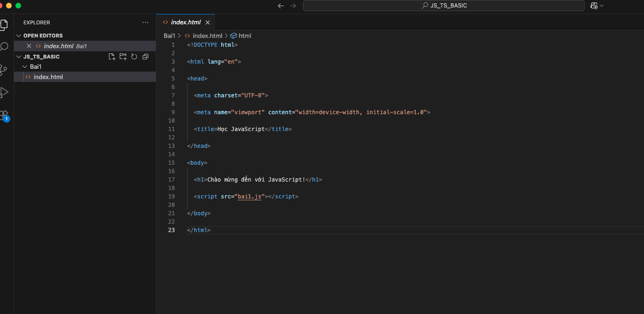Screen dimensions: 644x314
Task: Open the Source Control view
Action: [4, 70]
